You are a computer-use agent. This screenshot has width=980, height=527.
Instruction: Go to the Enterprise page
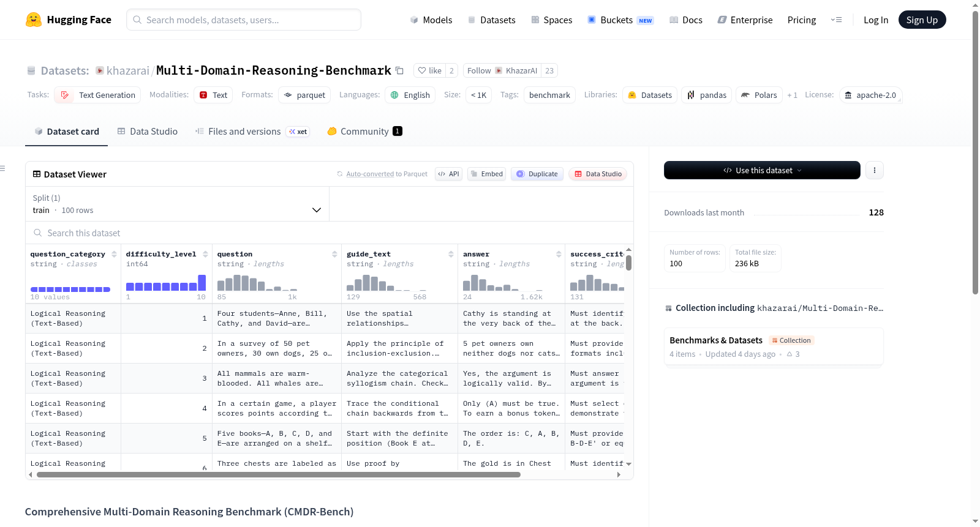point(745,20)
